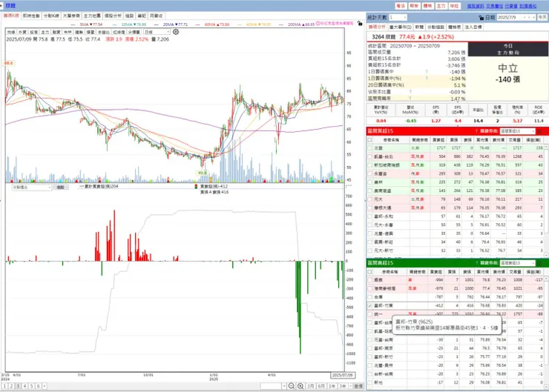Image resolution: width=549 pixels, height=392 pixels.
Task: Toggle the lock icon next to 日期
Action: pyautogui.click(x=481, y=18)
